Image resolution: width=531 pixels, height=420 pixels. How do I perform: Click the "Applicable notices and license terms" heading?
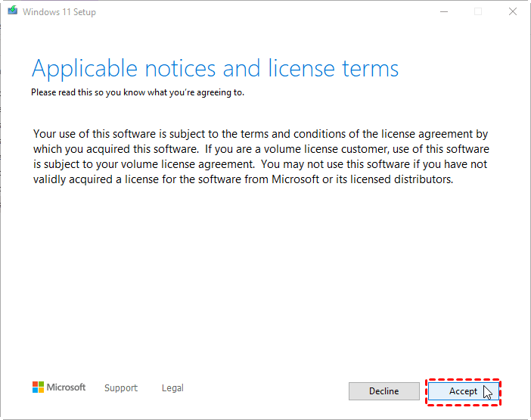pyautogui.click(x=215, y=69)
